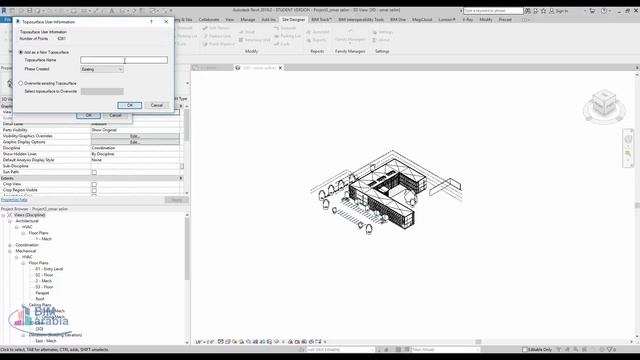Viewport: 640px width, 360px height.
Task: Click Cancel in Toposurface User Information dialog
Action: pos(157,105)
